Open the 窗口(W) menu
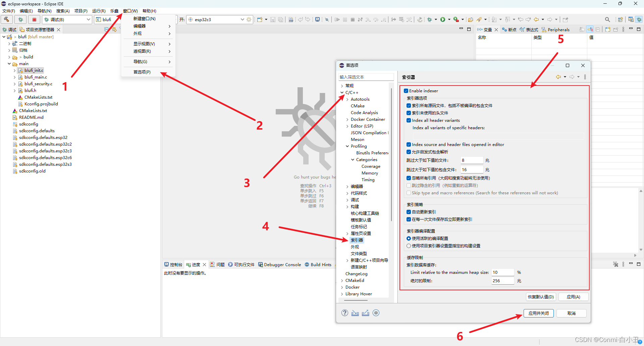644x346 pixels. (130, 11)
